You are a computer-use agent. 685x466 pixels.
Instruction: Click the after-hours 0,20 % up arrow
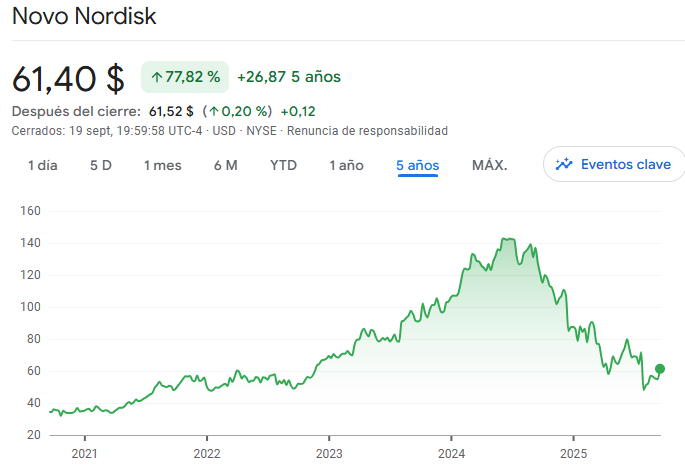[214, 111]
